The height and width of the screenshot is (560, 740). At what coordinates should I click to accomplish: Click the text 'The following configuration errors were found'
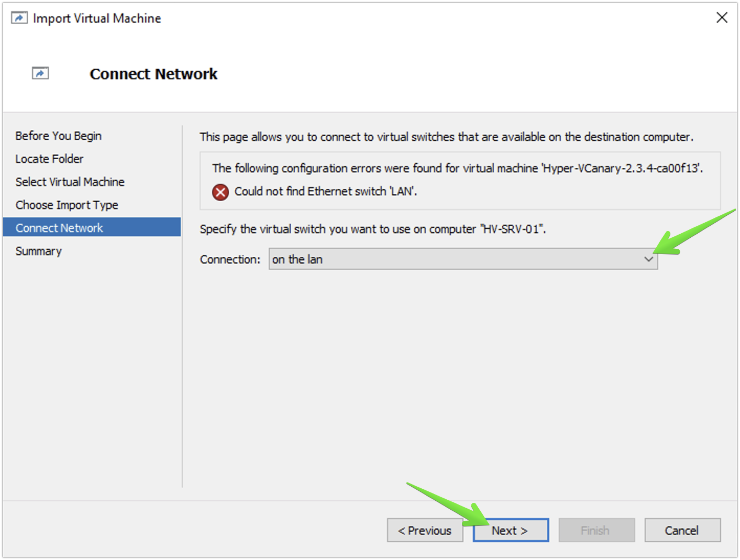click(x=457, y=168)
